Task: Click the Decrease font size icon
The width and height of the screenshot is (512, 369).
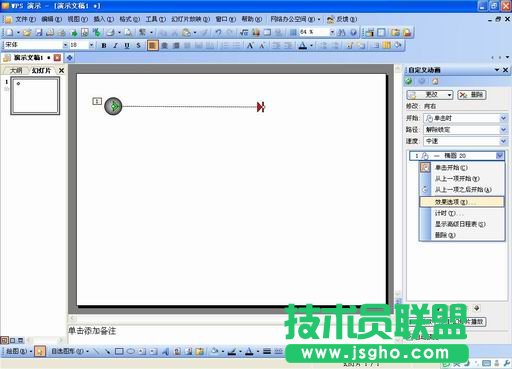Action: coord(262,45)
